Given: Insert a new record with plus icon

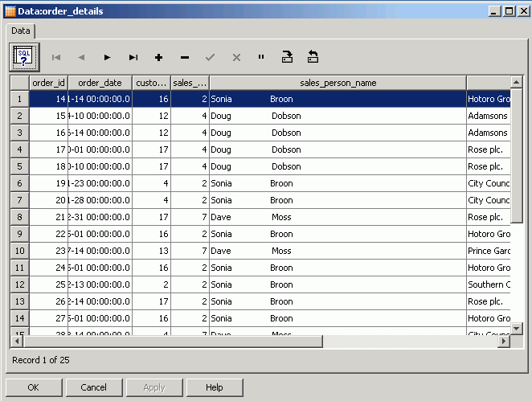Looking at the screenshot, I should coord(158,57).
